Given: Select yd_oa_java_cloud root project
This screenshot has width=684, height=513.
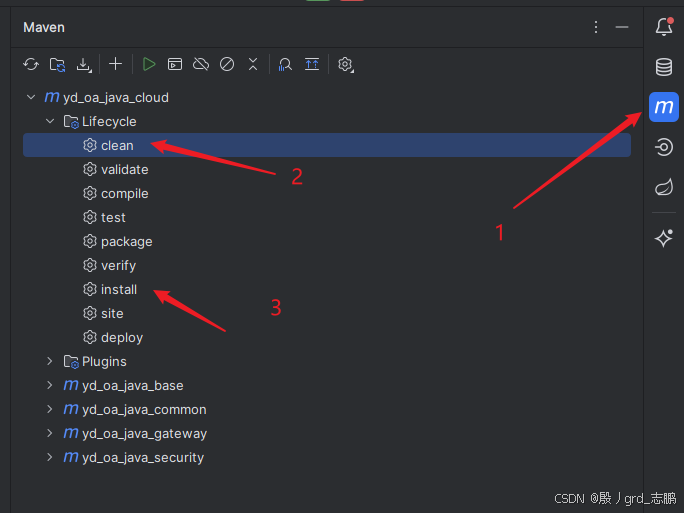Looking at the screenshot, I should click(116, 97).
